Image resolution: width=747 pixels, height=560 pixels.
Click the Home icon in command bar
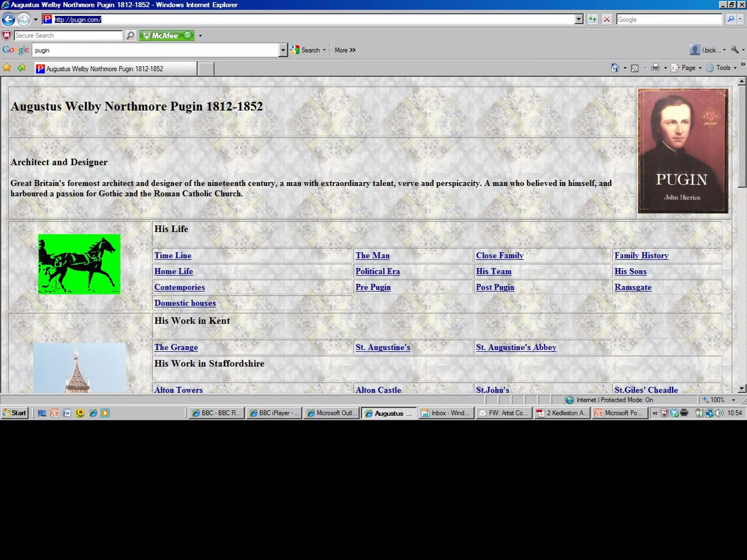(615, 68)
